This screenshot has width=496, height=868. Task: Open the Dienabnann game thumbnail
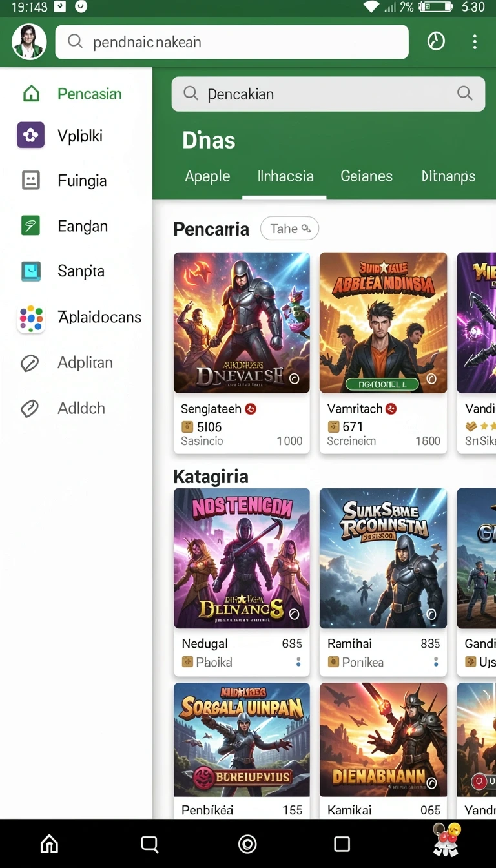(383, 740)
